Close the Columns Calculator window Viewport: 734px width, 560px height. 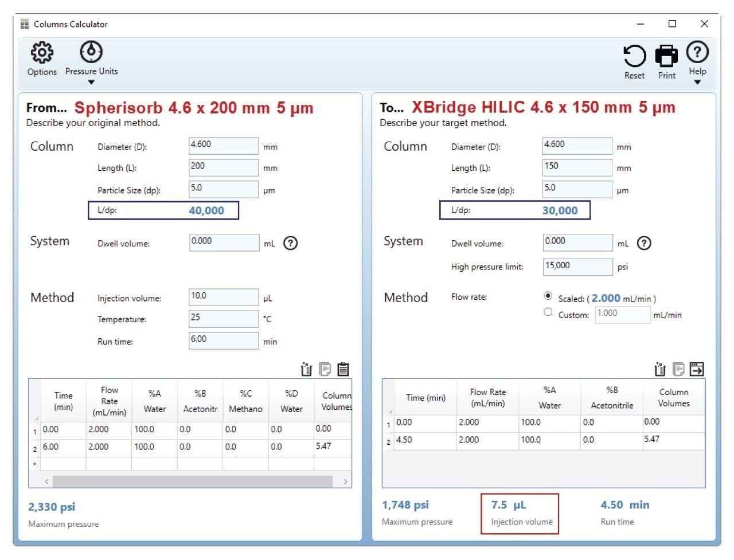704,24
